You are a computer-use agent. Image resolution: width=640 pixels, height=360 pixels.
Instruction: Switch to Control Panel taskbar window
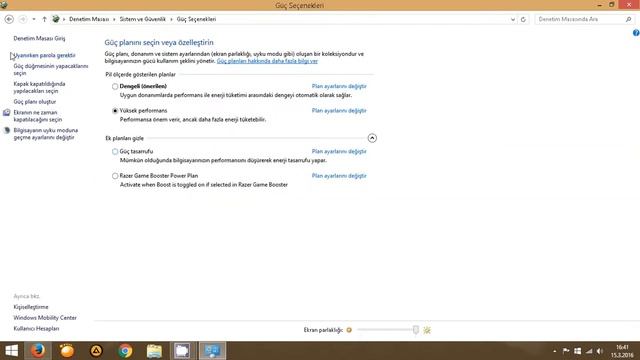click(x=212, y=351)
